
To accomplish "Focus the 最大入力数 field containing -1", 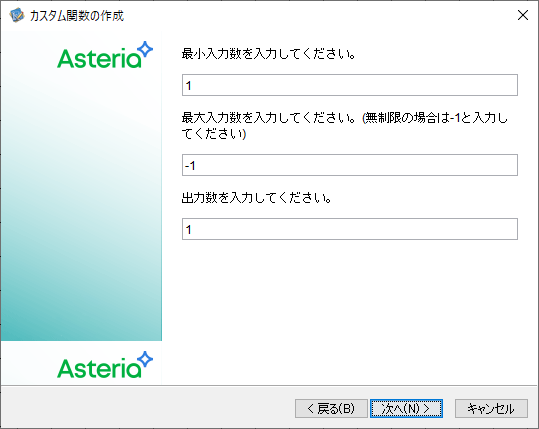I will (350, 165).
